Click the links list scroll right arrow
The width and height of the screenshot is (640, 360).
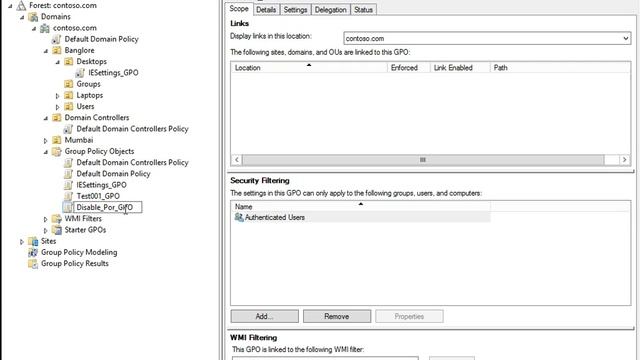(624, 160)
